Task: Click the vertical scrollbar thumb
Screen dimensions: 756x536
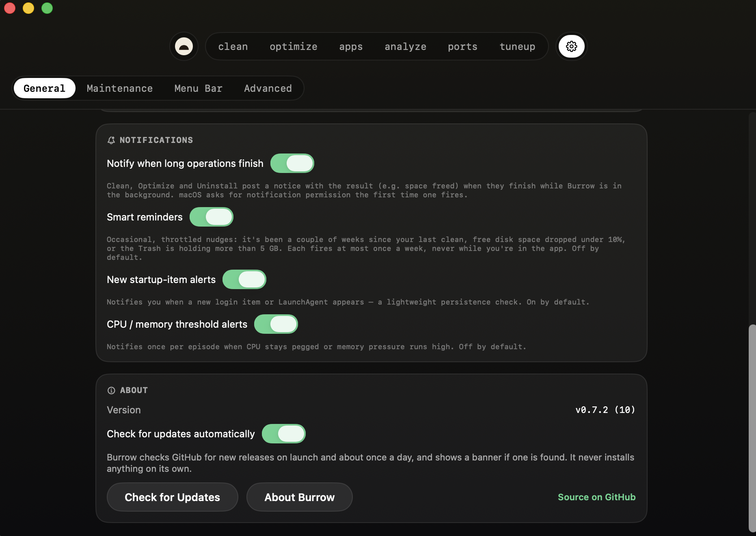Action: point(752,428)
